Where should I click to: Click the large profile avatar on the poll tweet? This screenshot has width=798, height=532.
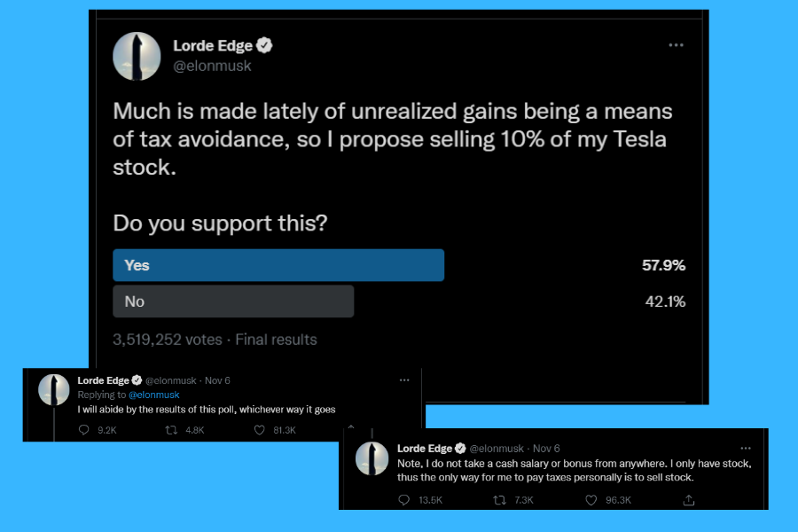tap(137, 56)
